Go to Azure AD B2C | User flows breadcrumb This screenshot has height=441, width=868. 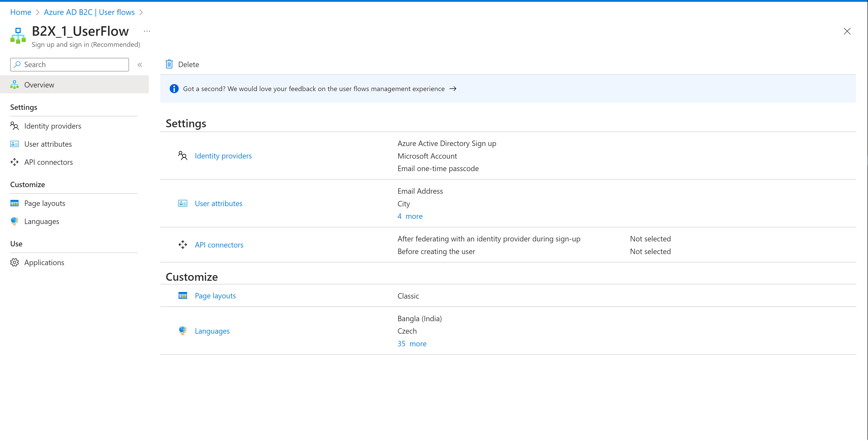coord(89,12)
